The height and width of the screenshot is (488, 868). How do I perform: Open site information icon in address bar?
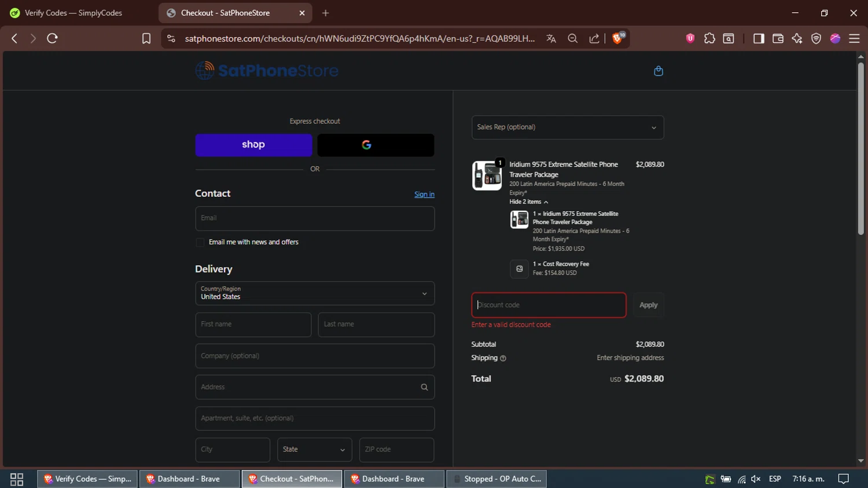(171, 38)
